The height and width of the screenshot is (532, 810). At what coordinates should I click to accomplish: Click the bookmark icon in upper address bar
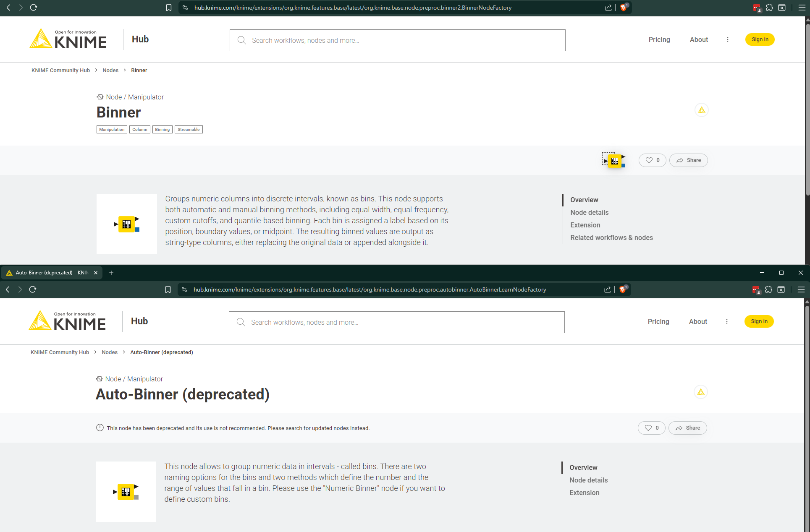click(x=169, y=8)
